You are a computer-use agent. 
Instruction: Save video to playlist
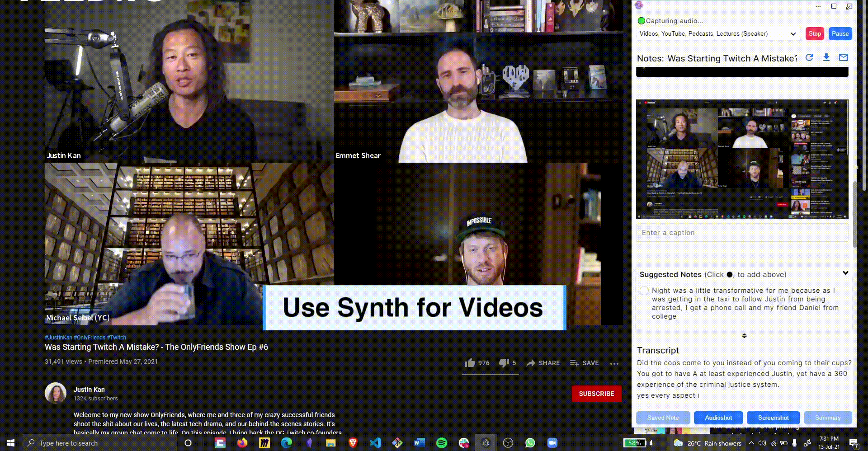(584, 363)
